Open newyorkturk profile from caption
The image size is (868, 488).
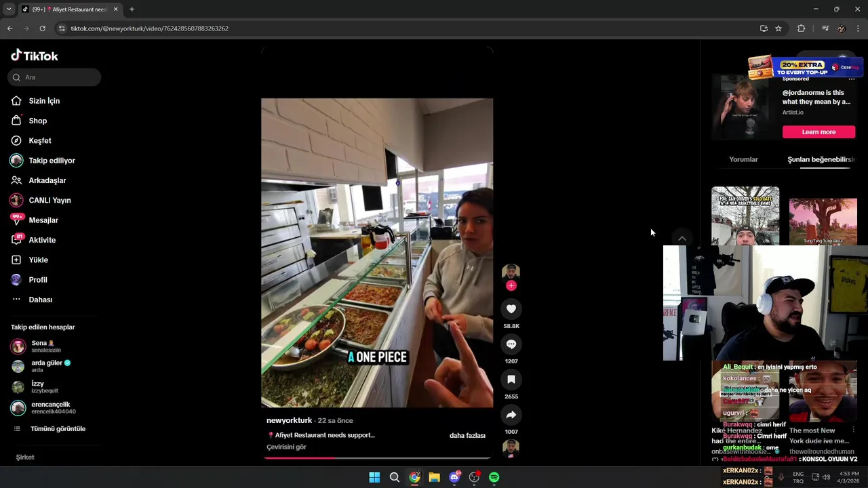pos(289,420)
